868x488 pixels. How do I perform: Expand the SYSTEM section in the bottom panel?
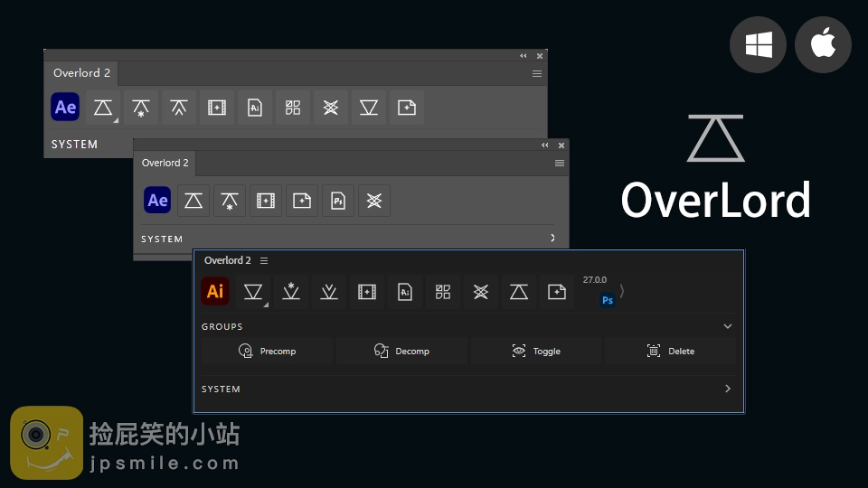[728, 389]
